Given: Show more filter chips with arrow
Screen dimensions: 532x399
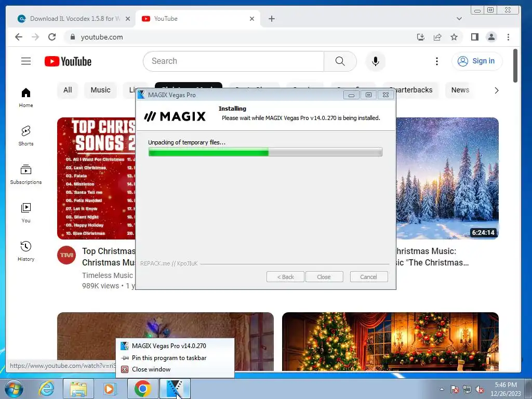Looking at the screenshot, I should point(496,90).
